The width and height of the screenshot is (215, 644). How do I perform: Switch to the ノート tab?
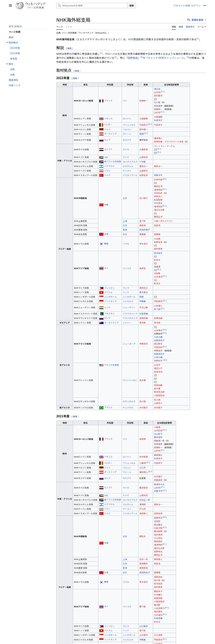[x=69, y=27]
